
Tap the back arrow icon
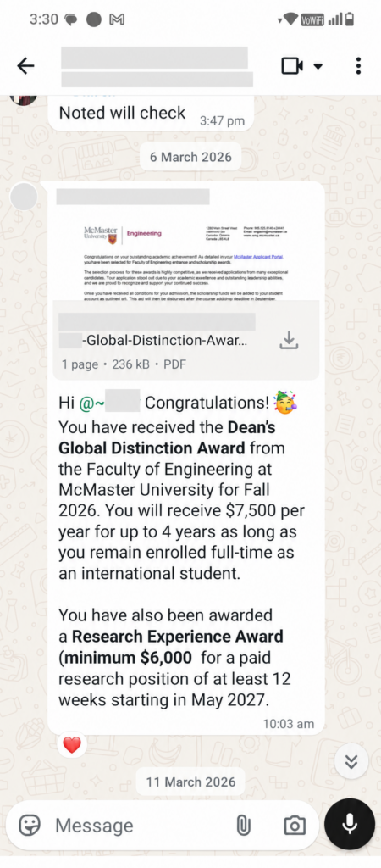click(25, 66)
